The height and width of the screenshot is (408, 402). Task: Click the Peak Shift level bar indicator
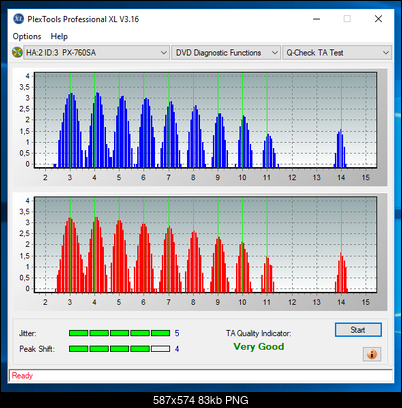[119, 349]
